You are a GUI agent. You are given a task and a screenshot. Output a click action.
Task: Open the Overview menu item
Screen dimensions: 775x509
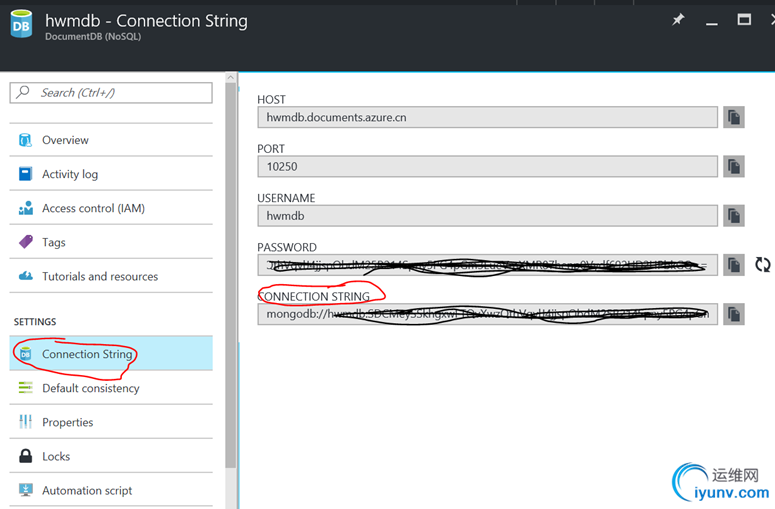point(111,140)
